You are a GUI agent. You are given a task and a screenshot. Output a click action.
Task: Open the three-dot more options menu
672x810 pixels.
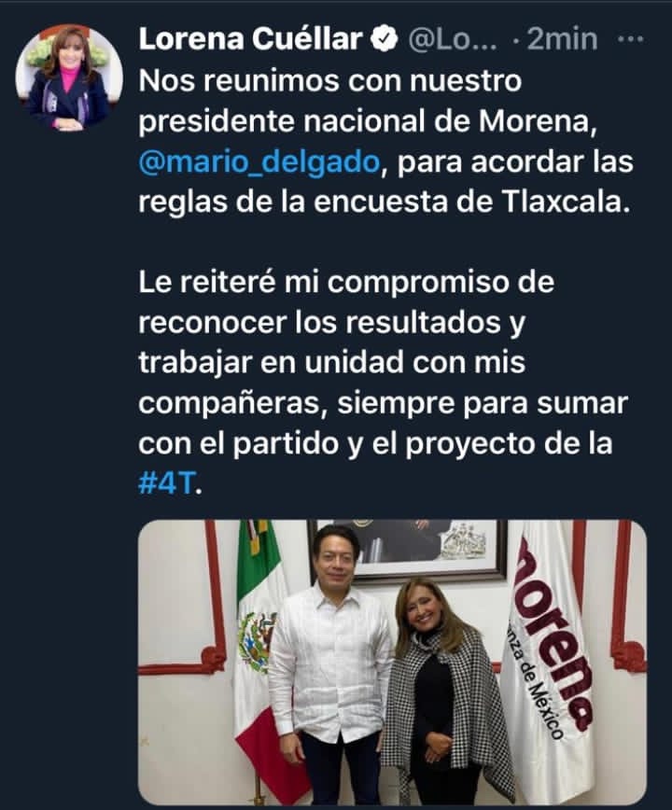point(631,39)
